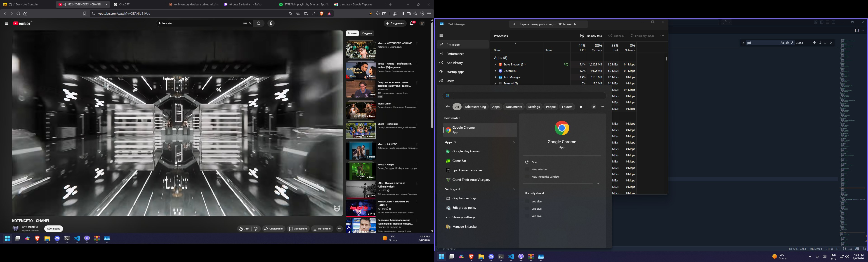Click New Incognito window for Chrome
Image resolution: width=868 pixels, height=262 pixels.
pyautogui.click(x=545, y=177)
